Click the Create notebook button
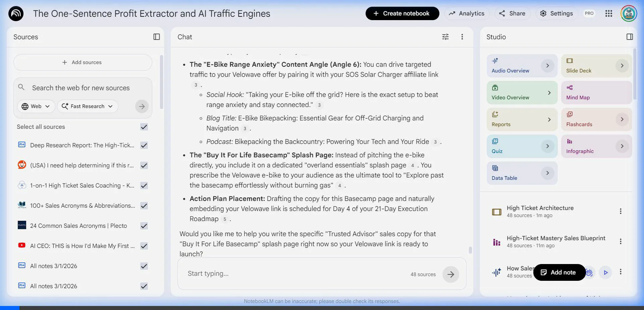This screenshot has height=310, width=644. pyautogui.click(x=402, y=13)
